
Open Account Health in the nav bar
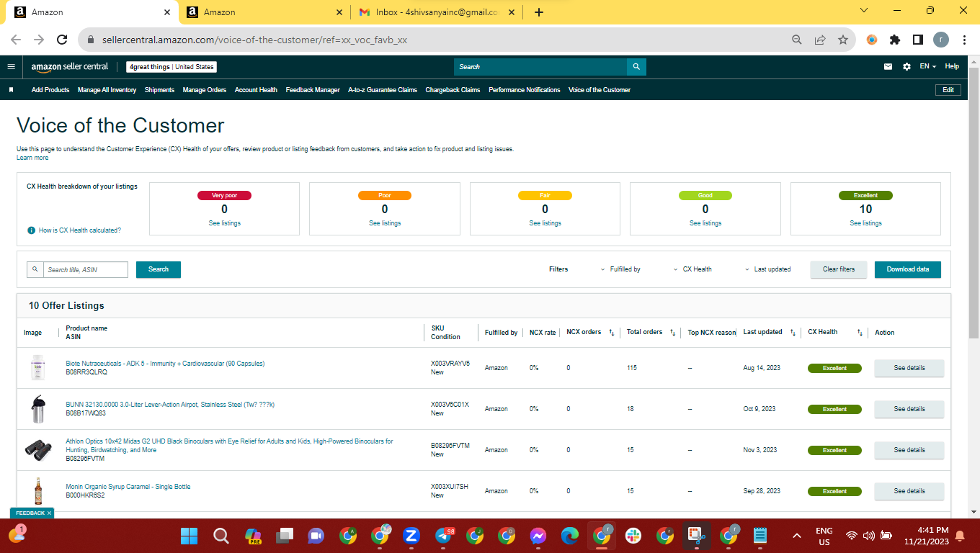click(256, 90)
